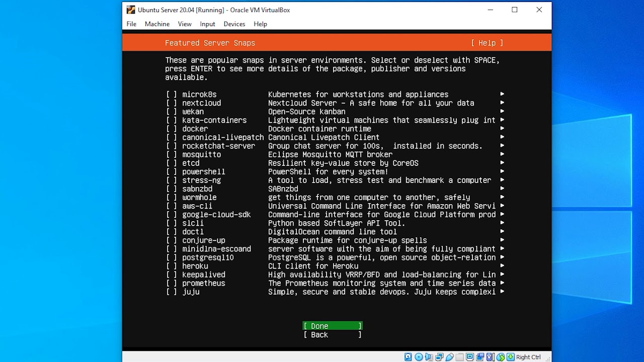Click the network adapters status icon
644x362 pixels.
click(x=439, y=357)
